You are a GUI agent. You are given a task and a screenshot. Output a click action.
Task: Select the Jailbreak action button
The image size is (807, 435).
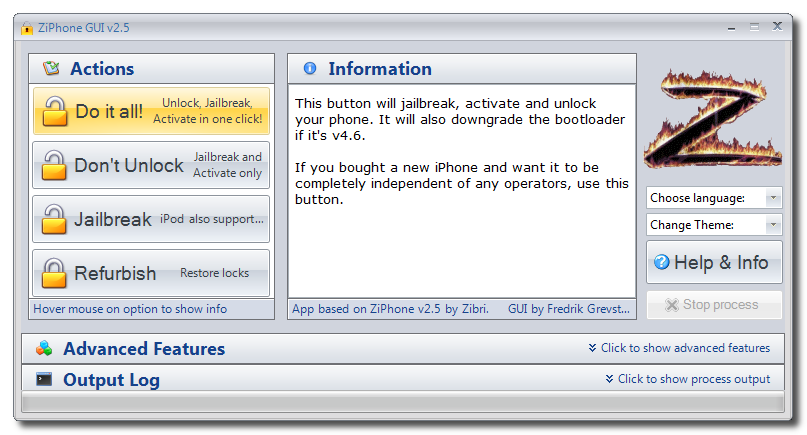pos(151,219)
